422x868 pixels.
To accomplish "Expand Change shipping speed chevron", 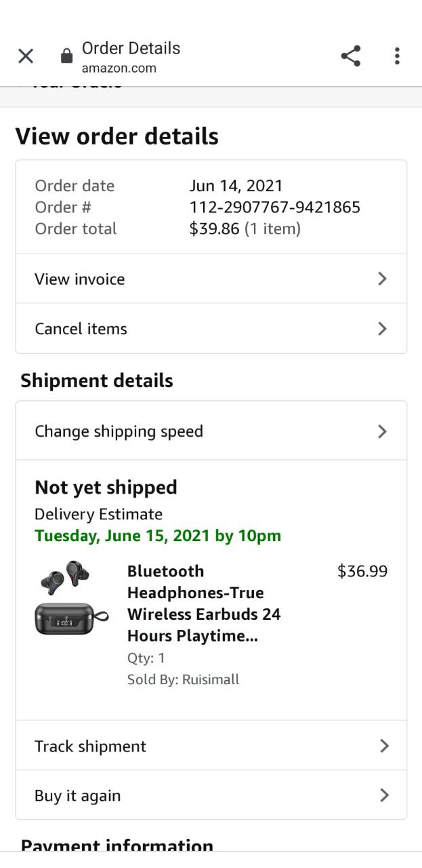I will [382, 431].
